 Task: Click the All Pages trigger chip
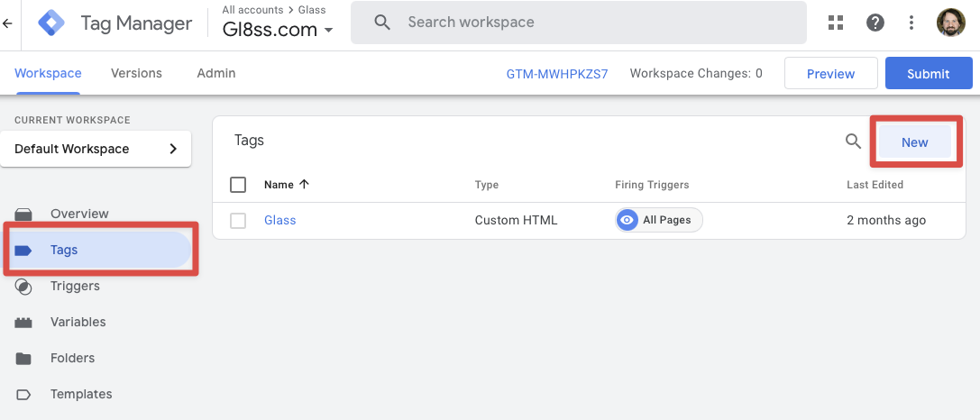tap(659, 220)
